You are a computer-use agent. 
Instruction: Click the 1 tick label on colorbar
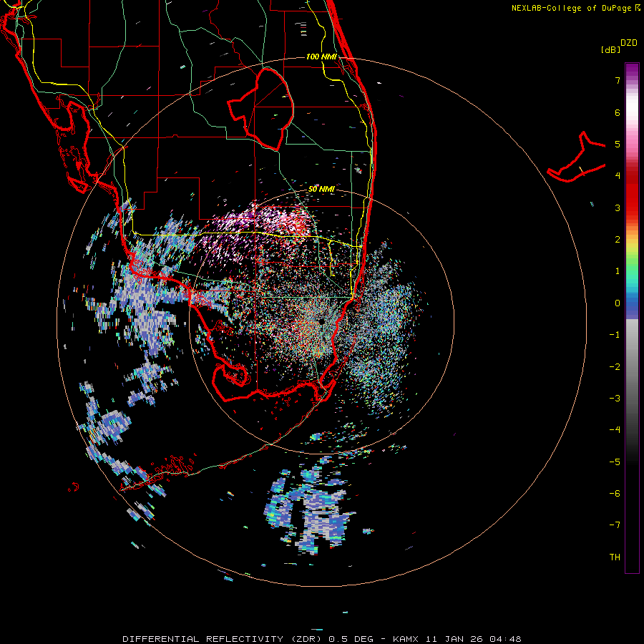[x=618, y=271]
